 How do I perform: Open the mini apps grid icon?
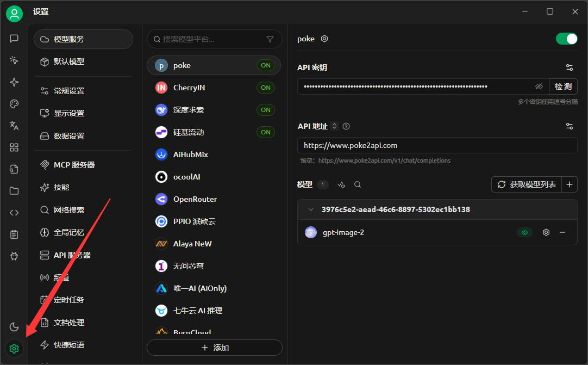pos(14,147)
